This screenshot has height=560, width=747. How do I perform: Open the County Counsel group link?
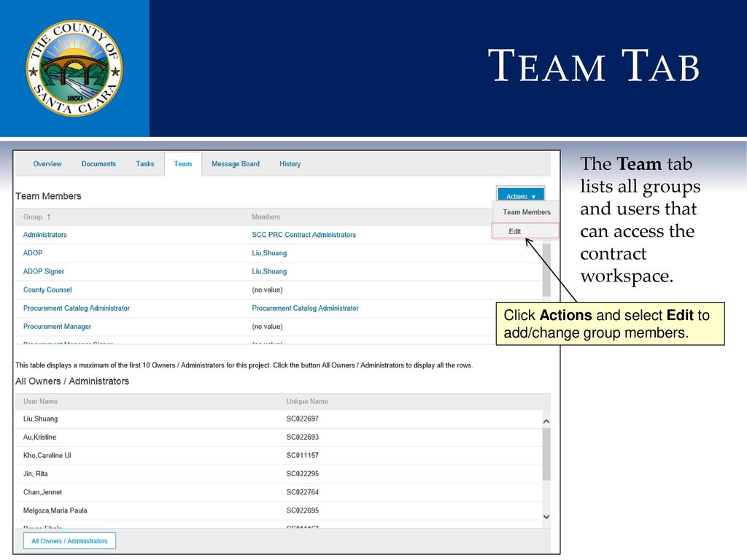coord(47,289)
